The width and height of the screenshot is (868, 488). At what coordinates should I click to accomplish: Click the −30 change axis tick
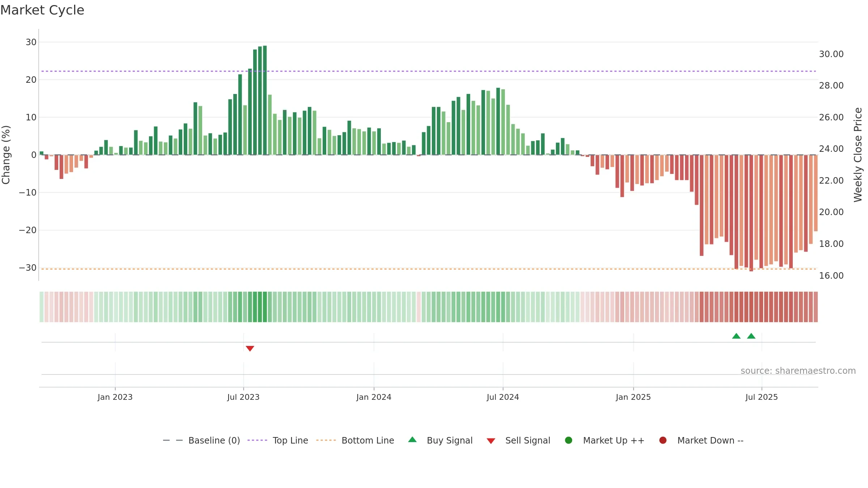click(28, 268)
